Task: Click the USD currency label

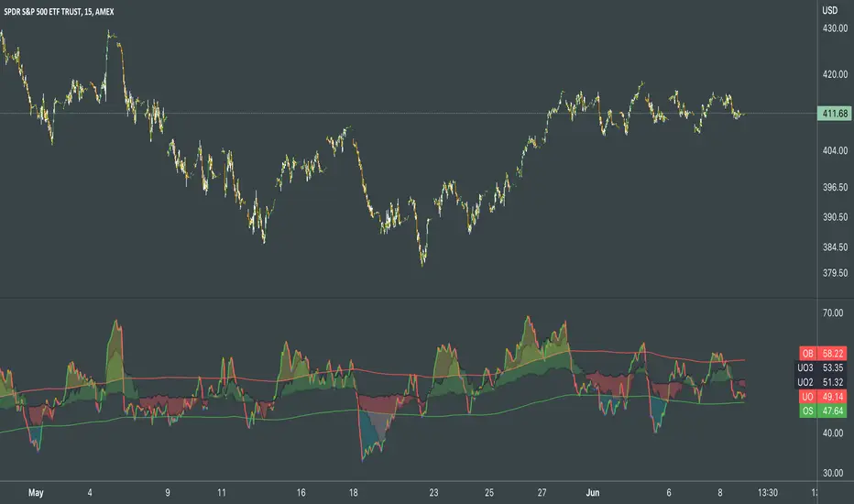Action: pyautogui.click(x=829, y=10)
